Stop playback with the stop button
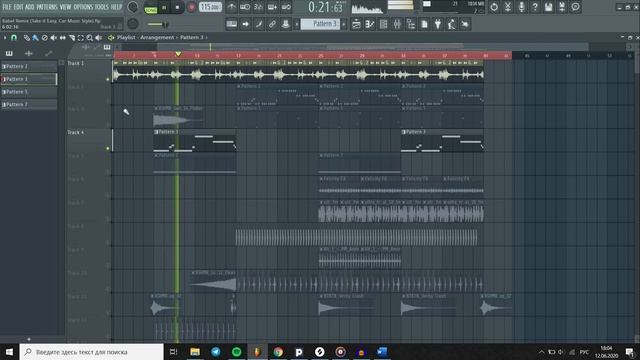 [x=177, y=7]
